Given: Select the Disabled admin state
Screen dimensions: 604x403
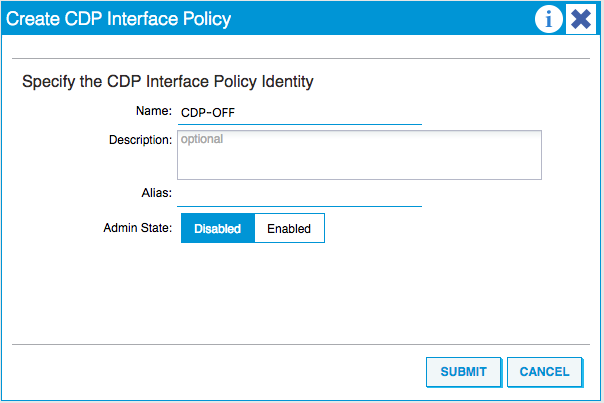Looking at the screenshot, I should pyautogui.click(x=218, y=228).
